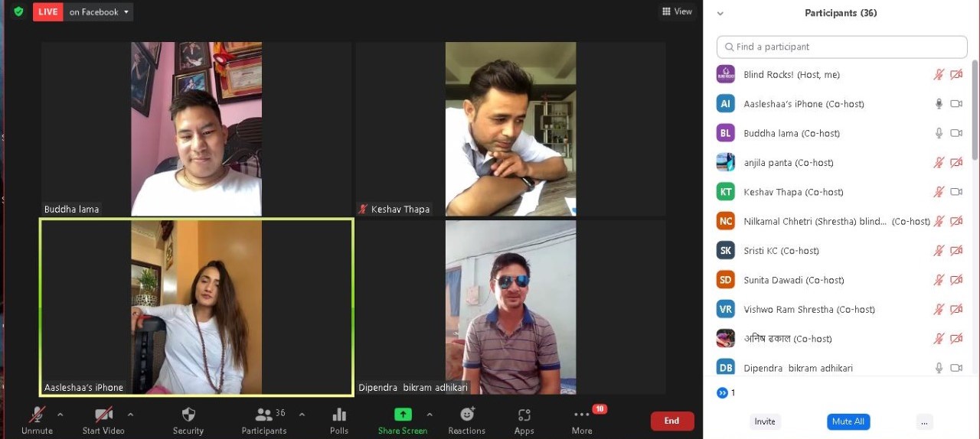Click the Find a participant search field
This screenshot has height=439, width=980.
(x=842, y=47)
